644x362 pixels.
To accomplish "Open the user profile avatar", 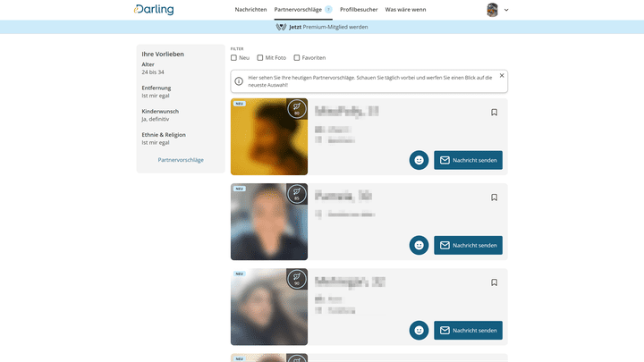I will click(x=492, y=10).
